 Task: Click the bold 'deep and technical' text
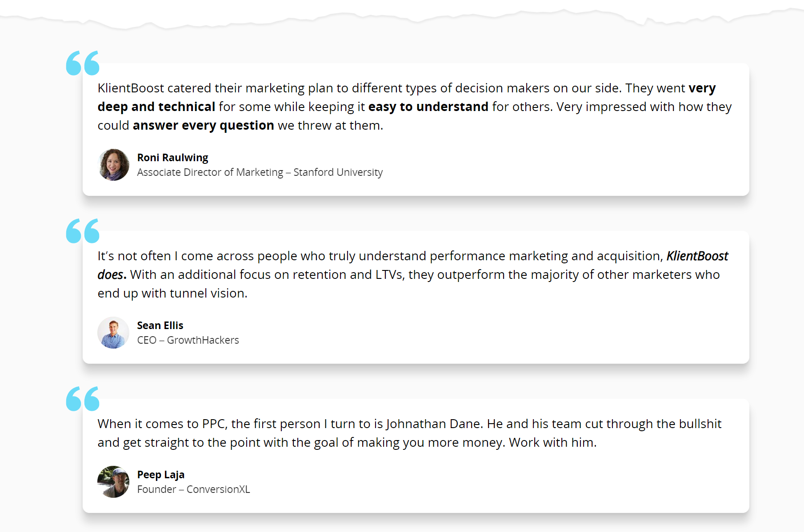coord(156,107)
